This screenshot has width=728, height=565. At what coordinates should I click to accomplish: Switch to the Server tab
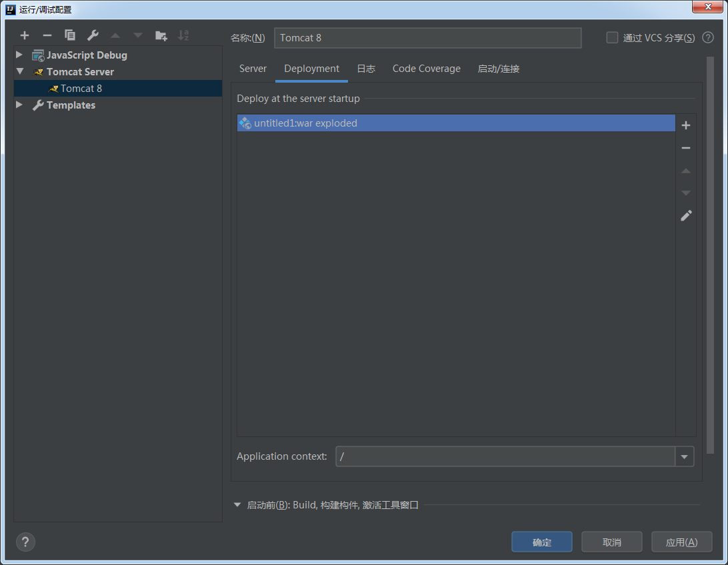pos(253,68)
